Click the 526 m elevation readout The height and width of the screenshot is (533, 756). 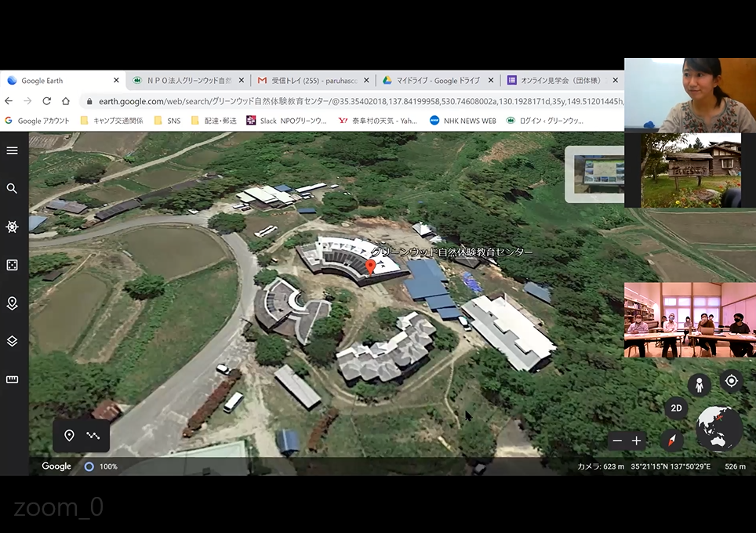pyautogui.click(x=736, y=466)
